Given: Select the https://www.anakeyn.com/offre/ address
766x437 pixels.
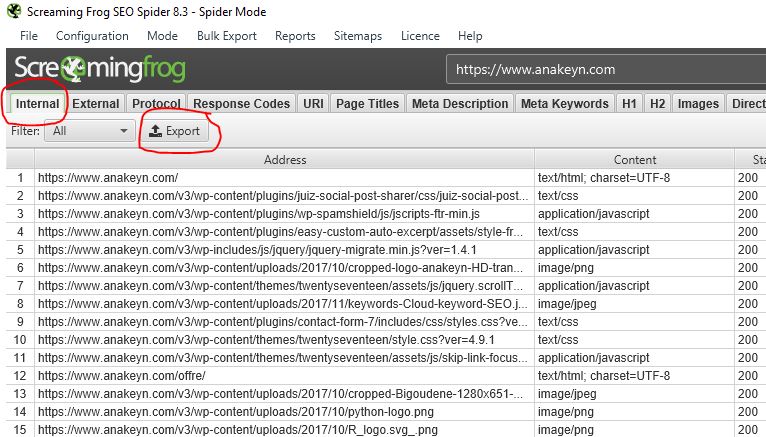Looking at the screenshot, I should coord(284,376).
